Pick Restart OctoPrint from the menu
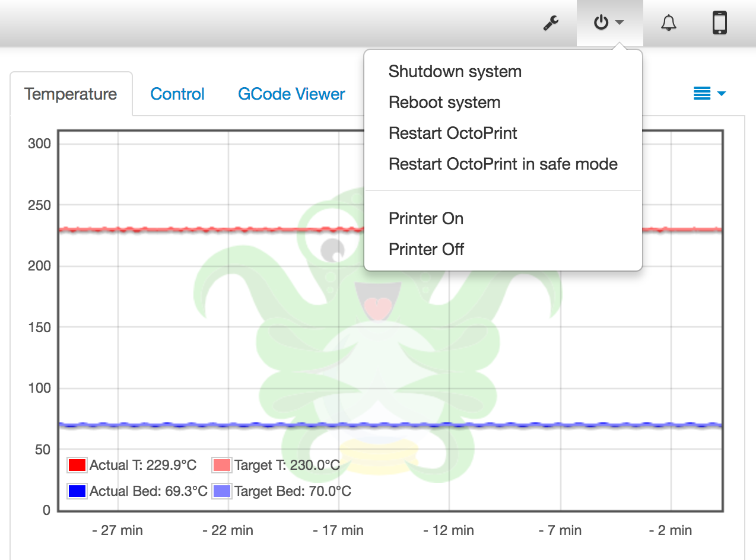756x560 pixels. [x=503, y=133]
